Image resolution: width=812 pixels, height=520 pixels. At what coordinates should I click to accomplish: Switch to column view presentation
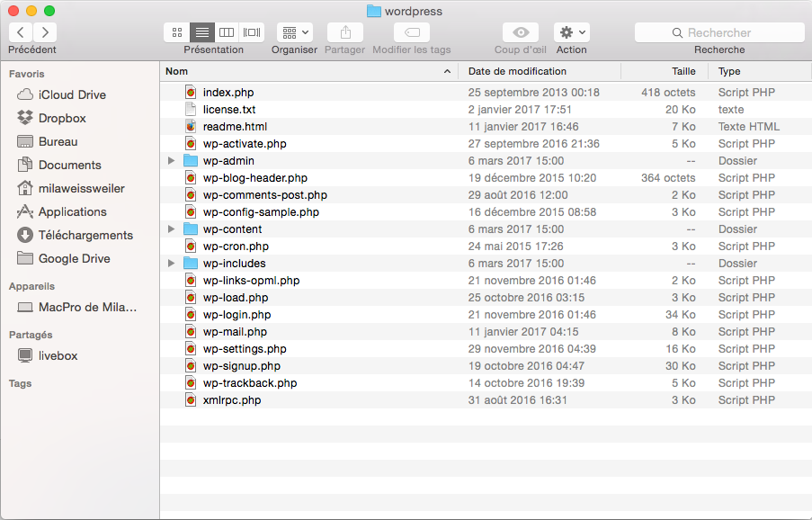coord(227,32)
